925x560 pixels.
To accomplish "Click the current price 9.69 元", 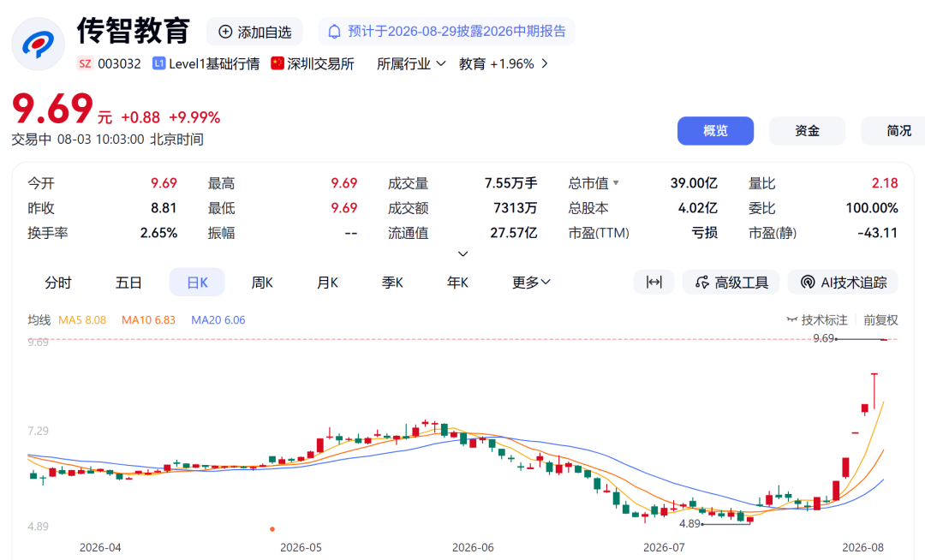I will click(62, 109).
